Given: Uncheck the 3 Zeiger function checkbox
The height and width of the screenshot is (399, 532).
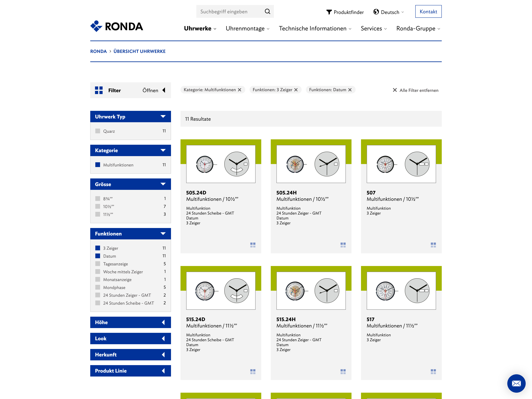Looking at the screenshot, I should point(98,248).
